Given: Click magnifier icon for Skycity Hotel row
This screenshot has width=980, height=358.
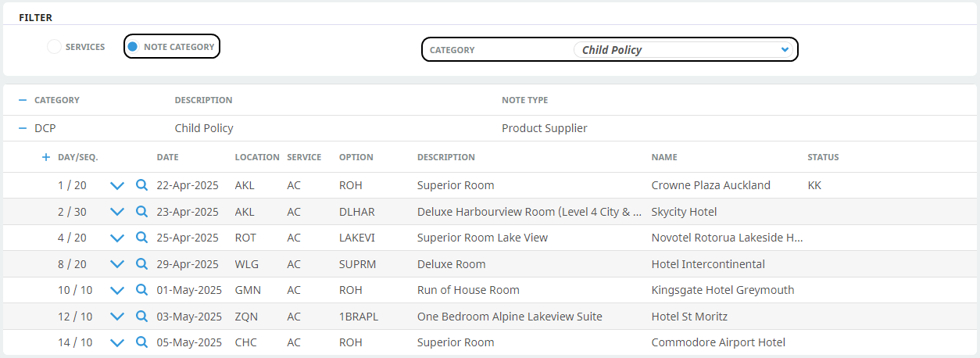Looking at the screenshot, I should tap(141, 212).
